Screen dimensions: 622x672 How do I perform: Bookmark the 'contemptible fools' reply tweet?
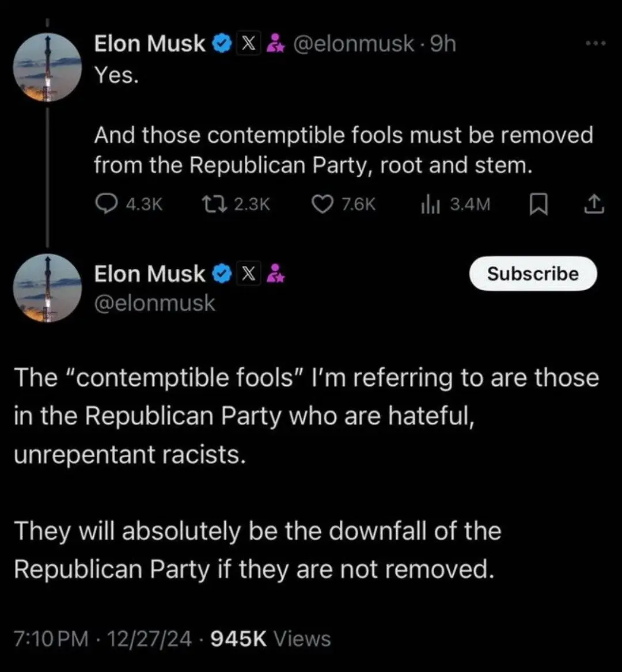(538, 203)
